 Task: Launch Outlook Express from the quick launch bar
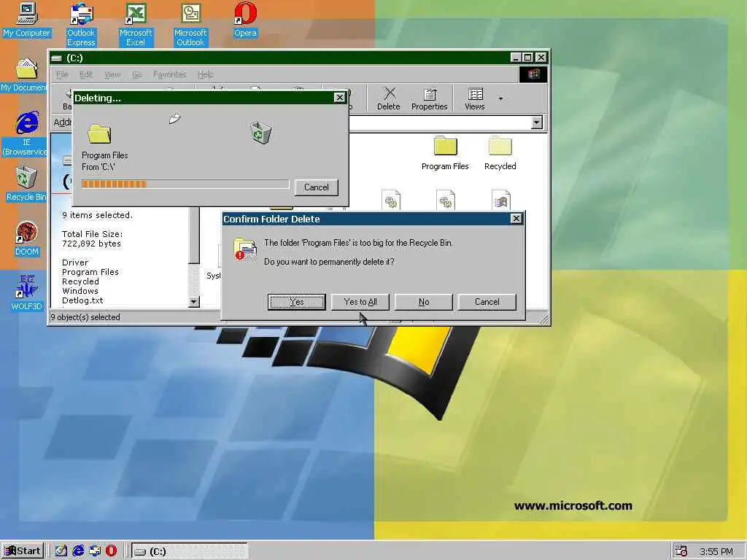click(95, 551)
